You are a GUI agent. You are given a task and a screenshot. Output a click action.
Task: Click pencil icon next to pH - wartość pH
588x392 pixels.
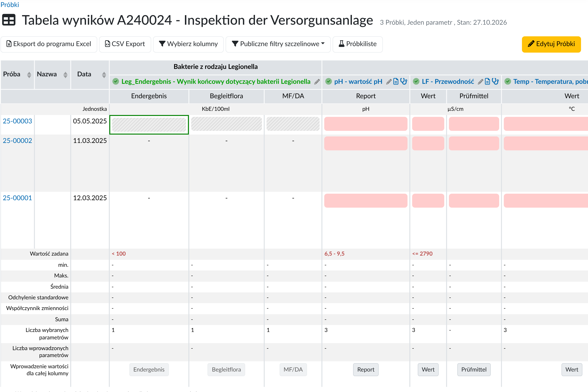[x=389, y=82]
